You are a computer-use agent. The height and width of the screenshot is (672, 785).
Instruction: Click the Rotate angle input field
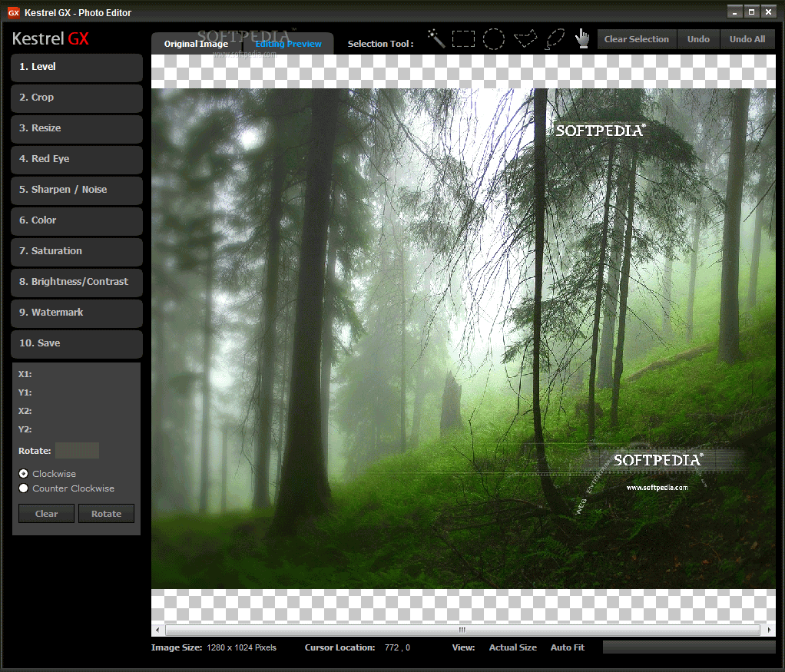click(77, 451)
